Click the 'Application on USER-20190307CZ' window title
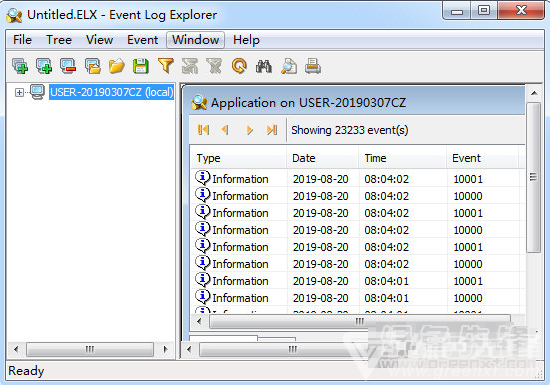 coord(308,103)
